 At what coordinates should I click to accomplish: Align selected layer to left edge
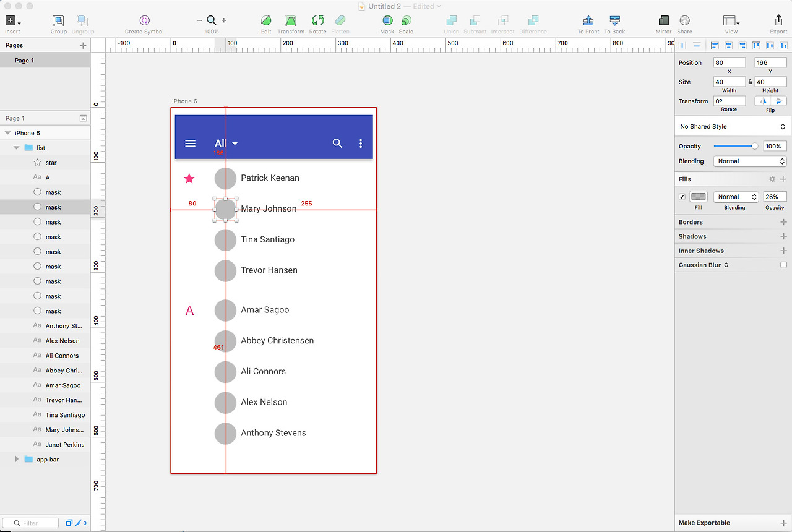pos(715,45)
